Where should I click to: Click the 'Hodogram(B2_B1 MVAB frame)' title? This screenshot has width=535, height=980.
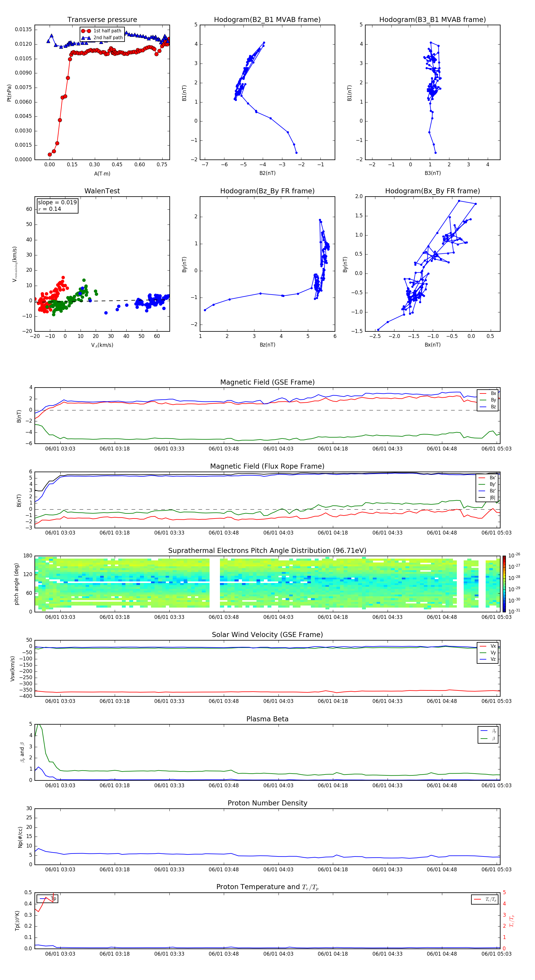[267, 20]
